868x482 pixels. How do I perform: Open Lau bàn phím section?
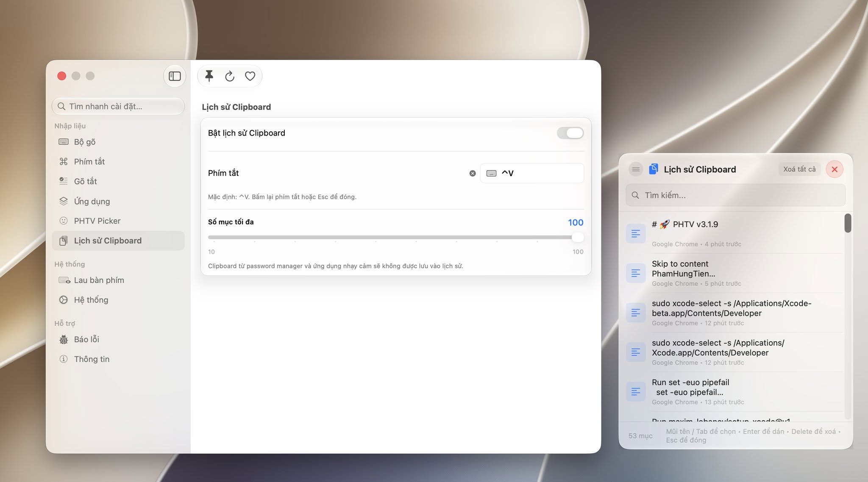click(x=118, y=280)
